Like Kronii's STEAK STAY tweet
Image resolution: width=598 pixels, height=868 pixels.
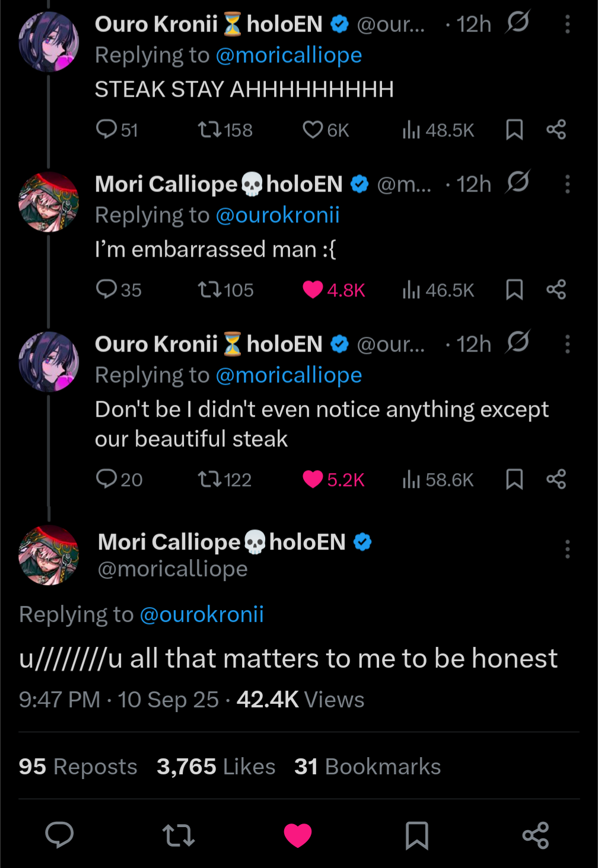(x=313, y=129)
